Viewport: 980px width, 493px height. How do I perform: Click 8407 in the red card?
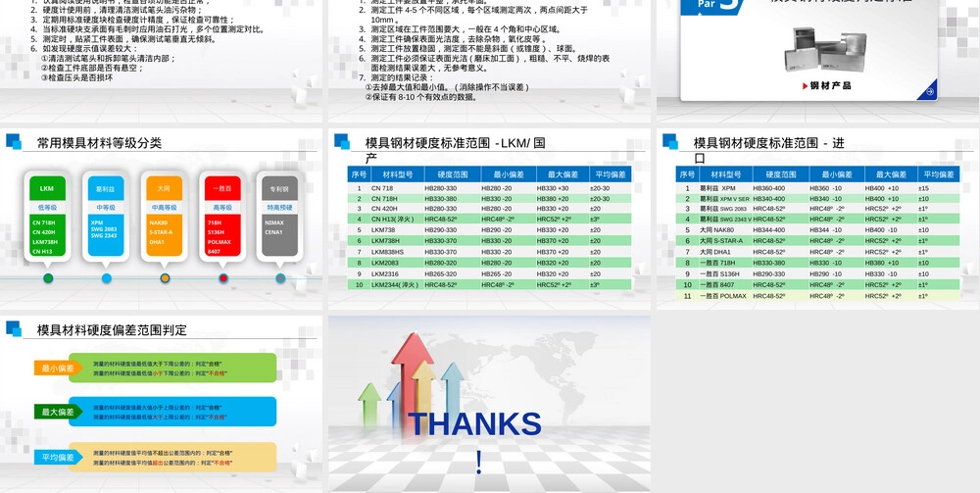click(215, 251)
